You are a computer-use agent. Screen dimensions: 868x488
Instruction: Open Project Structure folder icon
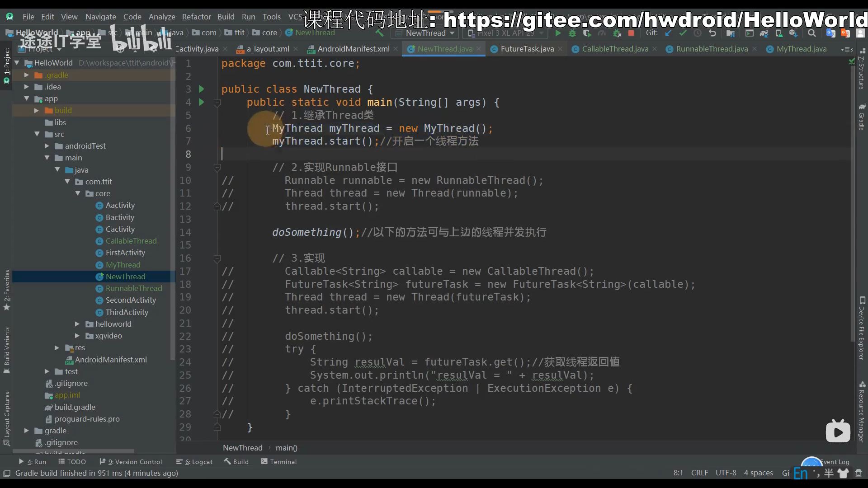tap(731, 33)
